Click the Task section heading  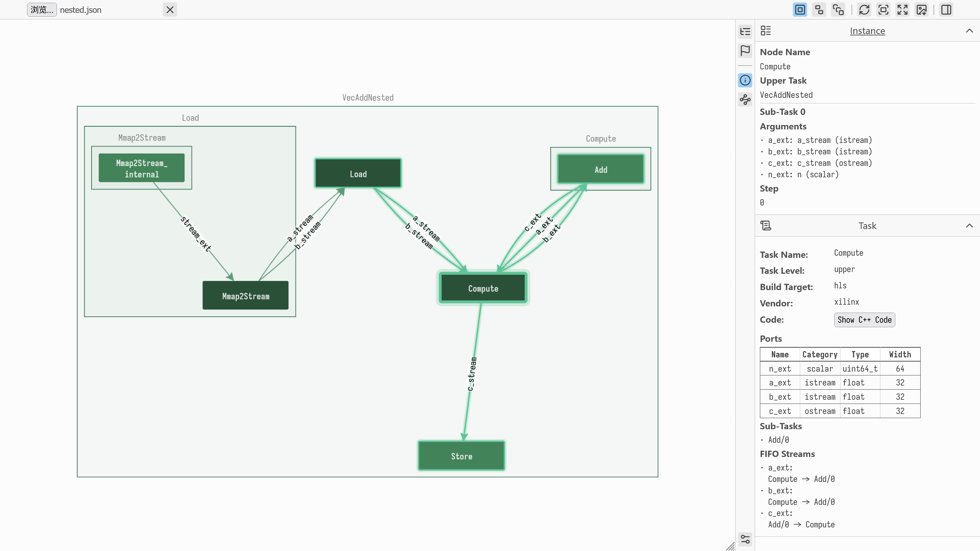coord(868,226)
